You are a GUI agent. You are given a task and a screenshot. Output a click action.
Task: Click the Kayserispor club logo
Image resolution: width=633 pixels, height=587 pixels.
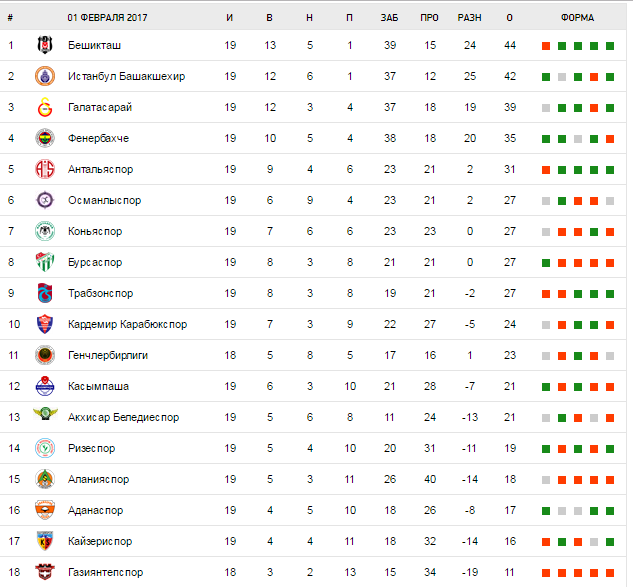[44, 541]
